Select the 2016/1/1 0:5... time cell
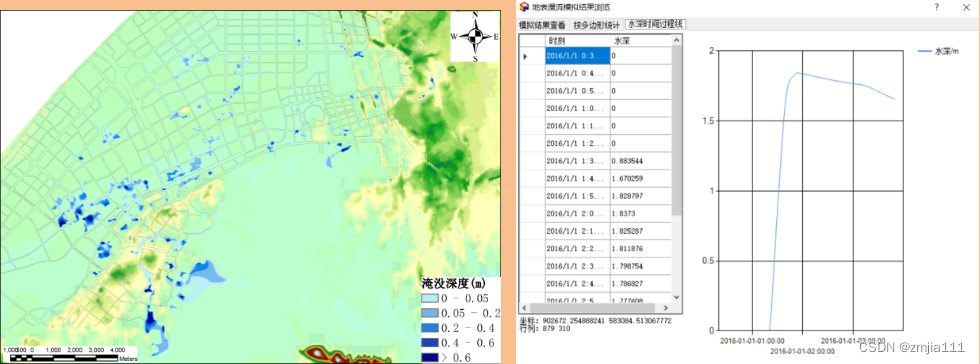 coord(578,91)
